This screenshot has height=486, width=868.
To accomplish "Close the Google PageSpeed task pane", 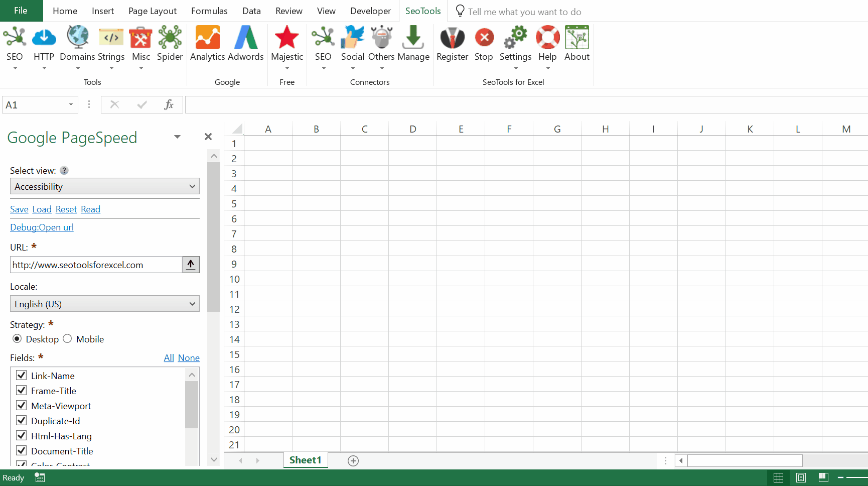I will coord(208,137).
